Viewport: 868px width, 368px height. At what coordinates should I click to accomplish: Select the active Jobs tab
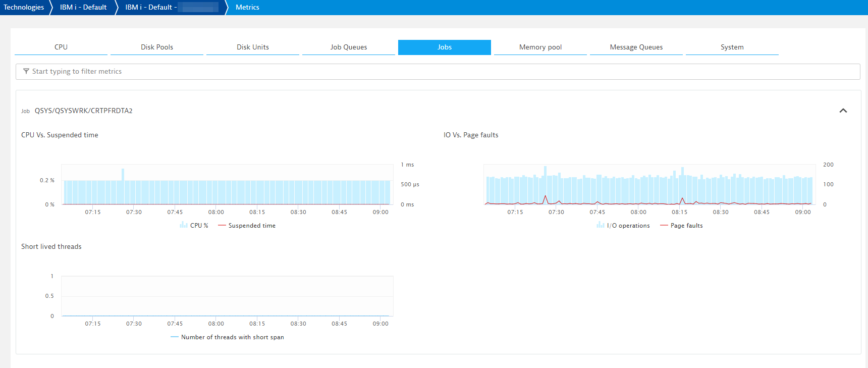[445, 47]
